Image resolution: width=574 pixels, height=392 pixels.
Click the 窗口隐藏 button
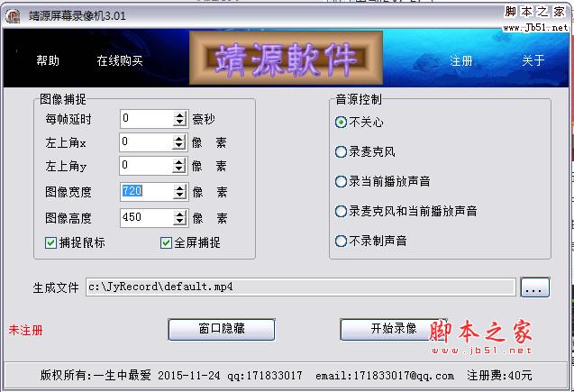coord(222,329)
